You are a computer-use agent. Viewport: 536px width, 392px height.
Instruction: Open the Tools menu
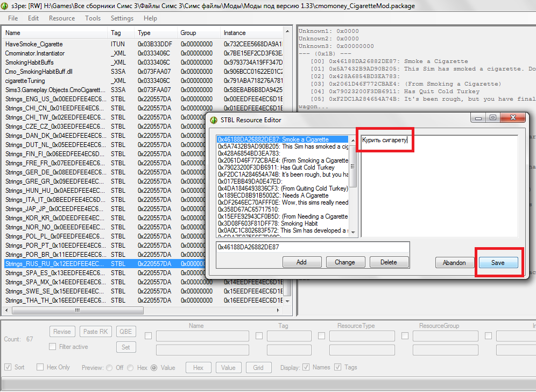tap(93, 18)
